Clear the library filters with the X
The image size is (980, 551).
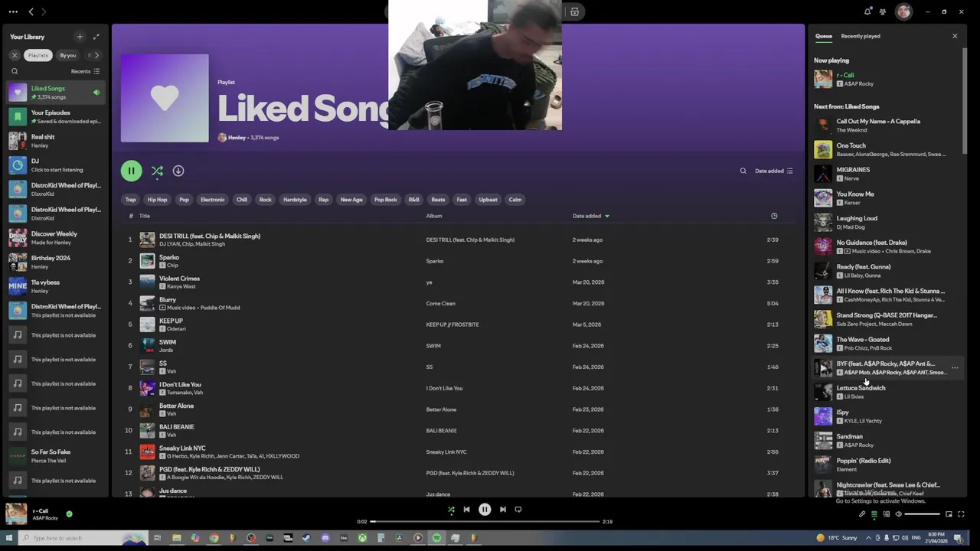coord(15,55)
